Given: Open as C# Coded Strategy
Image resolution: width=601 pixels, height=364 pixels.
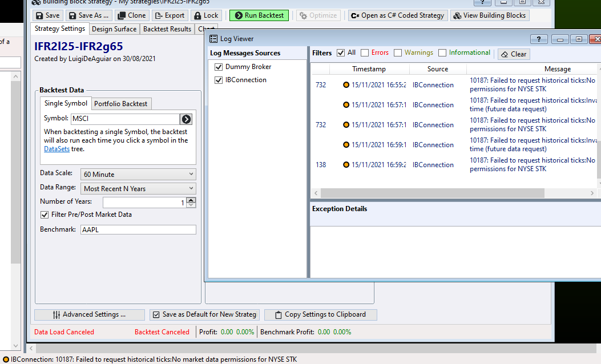Looking at the screenshot, I should (x=398, y=15).
